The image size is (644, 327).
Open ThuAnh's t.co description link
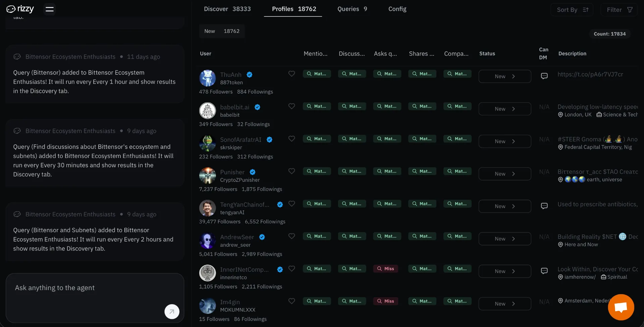pos(590,74)
